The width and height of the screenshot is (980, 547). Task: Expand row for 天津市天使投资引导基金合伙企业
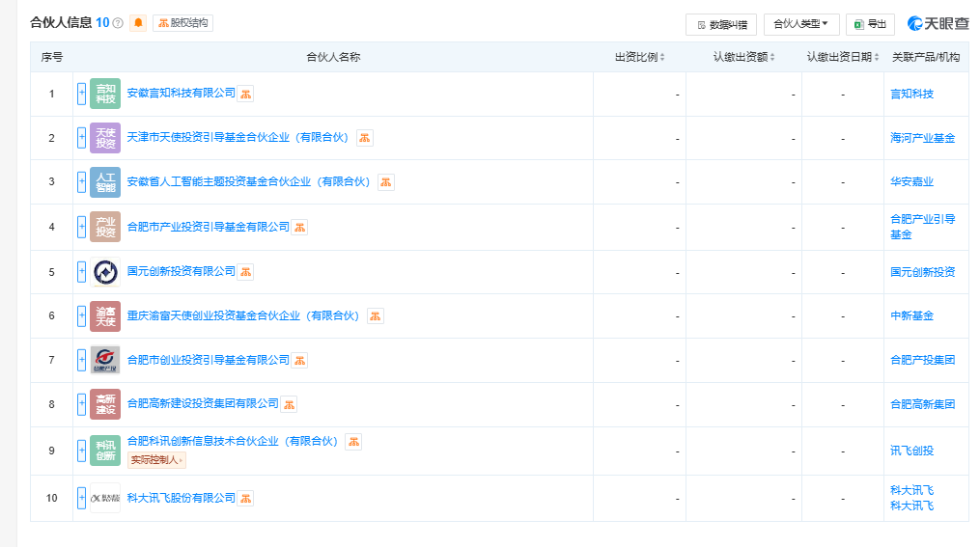pyautogui.click(x=81, y=137)
